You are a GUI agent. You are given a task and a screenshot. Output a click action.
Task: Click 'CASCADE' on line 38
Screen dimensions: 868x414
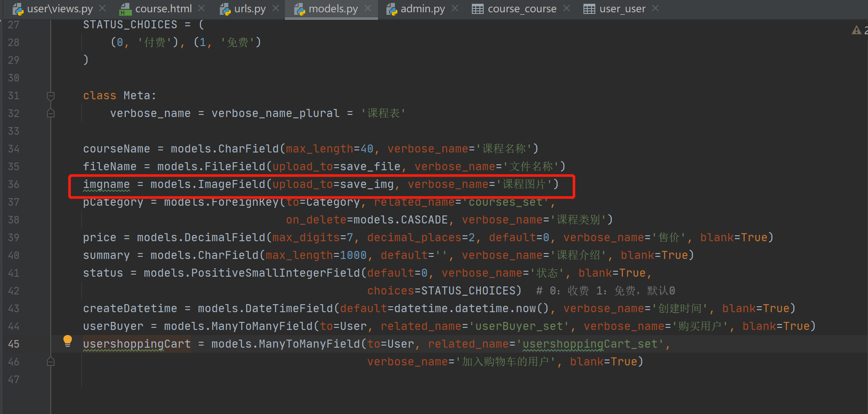click(x=424, y=220)
